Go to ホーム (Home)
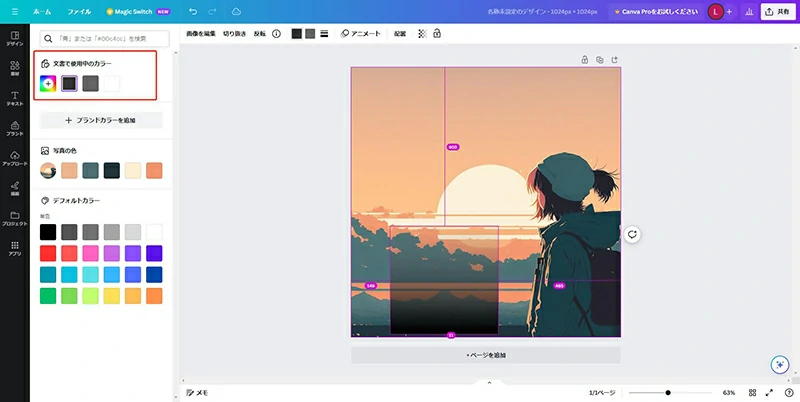Image resolution: width=800 pixels, height=402 pixels. pyautogui.click(x=42, y=12)
